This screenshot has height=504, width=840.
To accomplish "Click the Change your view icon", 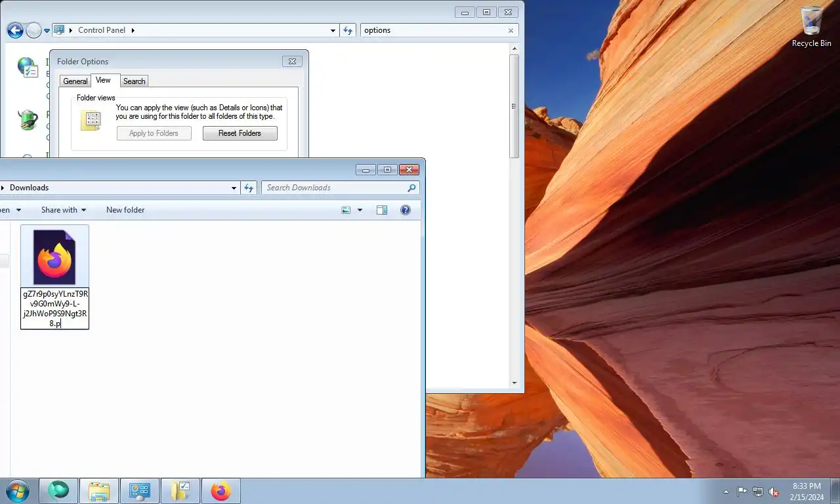I will pos(346,210).
